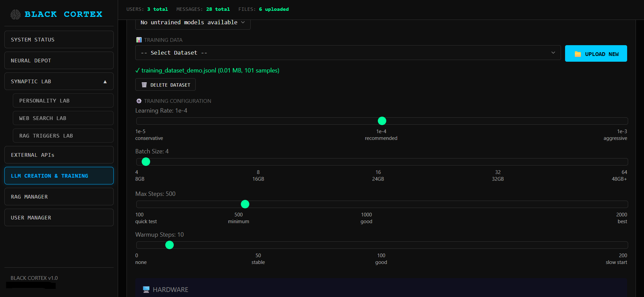Click the chart icon beside Training Data

[x=139, y=40]
